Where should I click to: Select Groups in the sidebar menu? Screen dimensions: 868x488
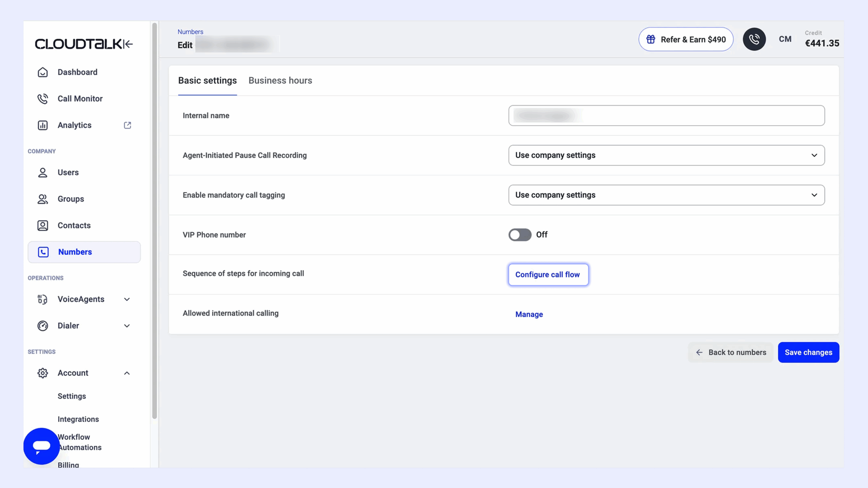(71, 199)
